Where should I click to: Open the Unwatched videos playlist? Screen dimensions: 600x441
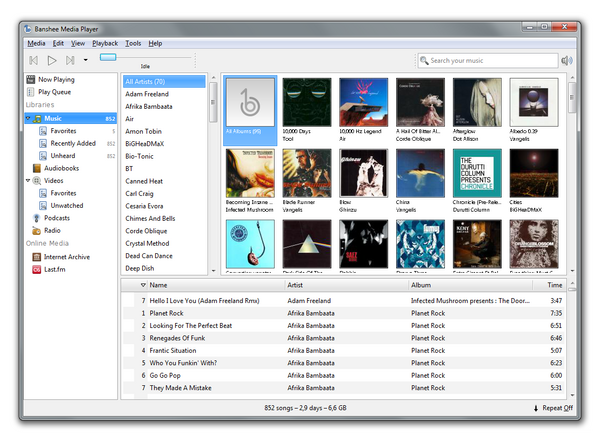click(71, 206)
